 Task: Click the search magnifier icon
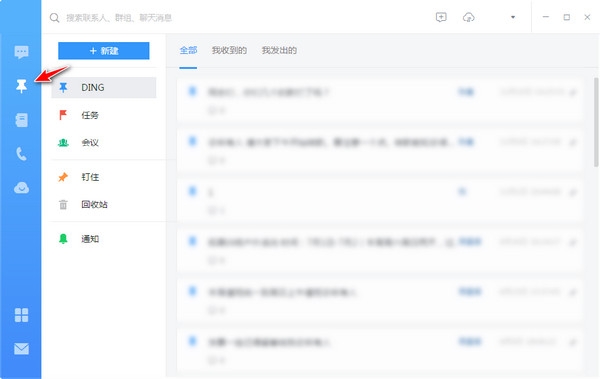pyautogui.click(x=54, y=18)
